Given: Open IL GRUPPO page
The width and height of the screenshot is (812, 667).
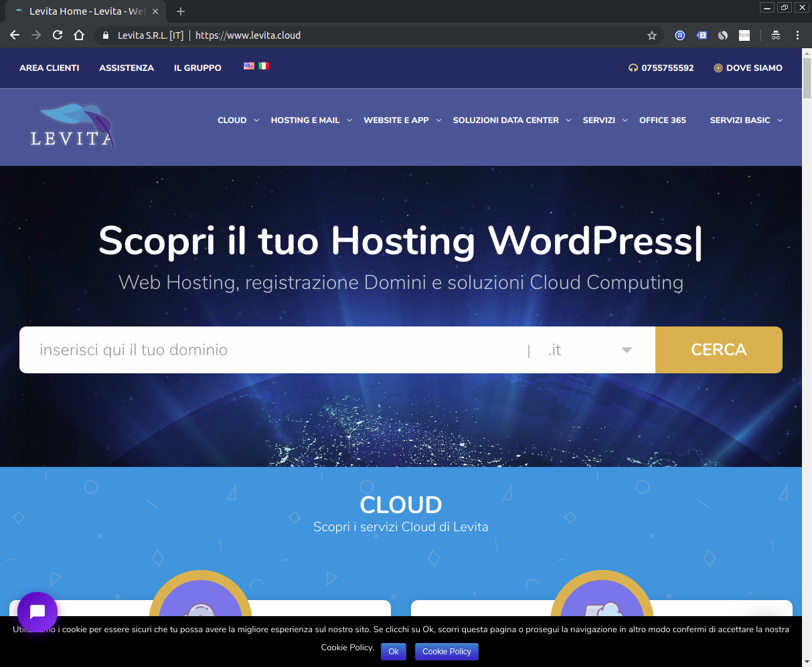Looking at the screenshot, I should click(197, 68).
